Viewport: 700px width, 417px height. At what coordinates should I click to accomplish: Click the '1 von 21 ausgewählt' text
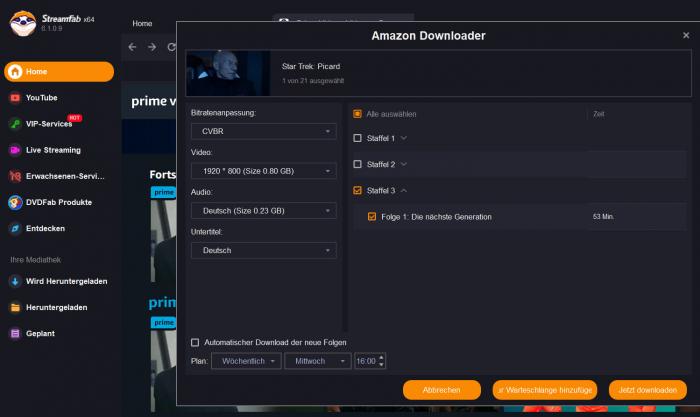pyautogui.click(x=313, y=81)
